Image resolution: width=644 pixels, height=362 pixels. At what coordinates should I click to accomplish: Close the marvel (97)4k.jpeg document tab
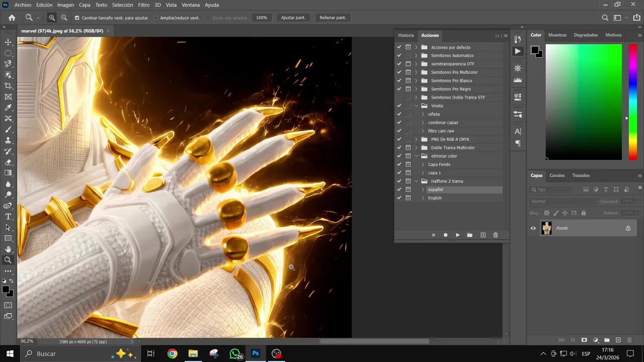click(108, 31)
